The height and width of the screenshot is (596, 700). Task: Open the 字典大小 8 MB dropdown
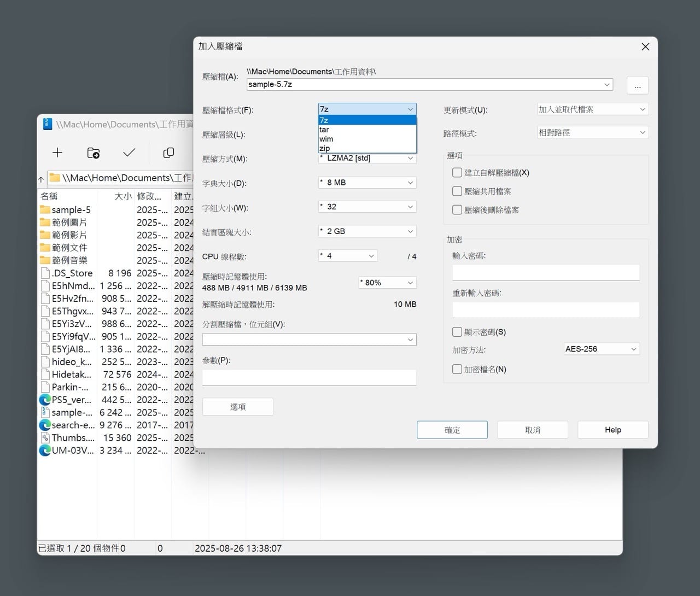(x=367, y=183)
